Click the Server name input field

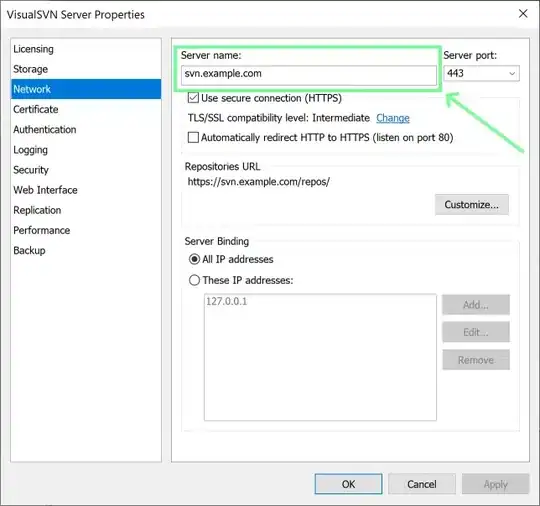tap(309, 74)
